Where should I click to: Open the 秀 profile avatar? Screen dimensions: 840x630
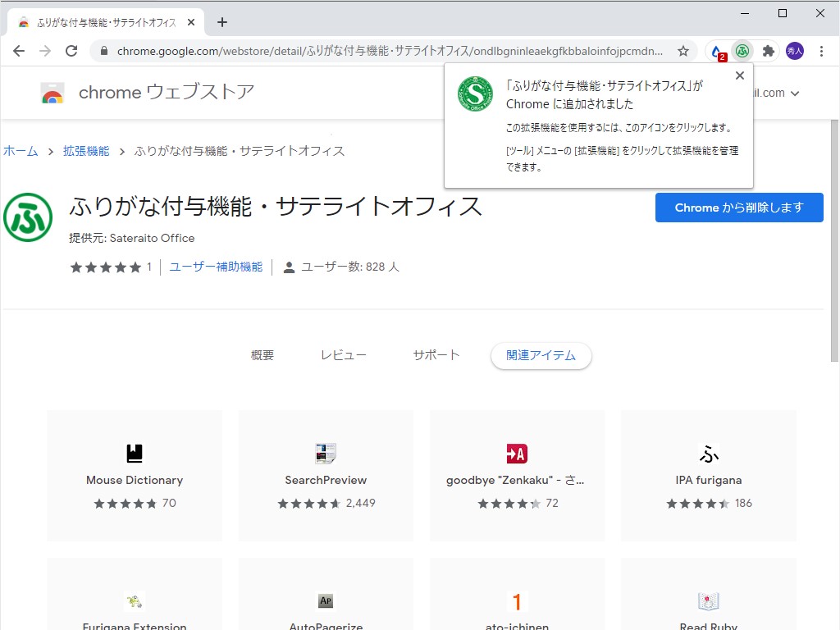(794, 50)
